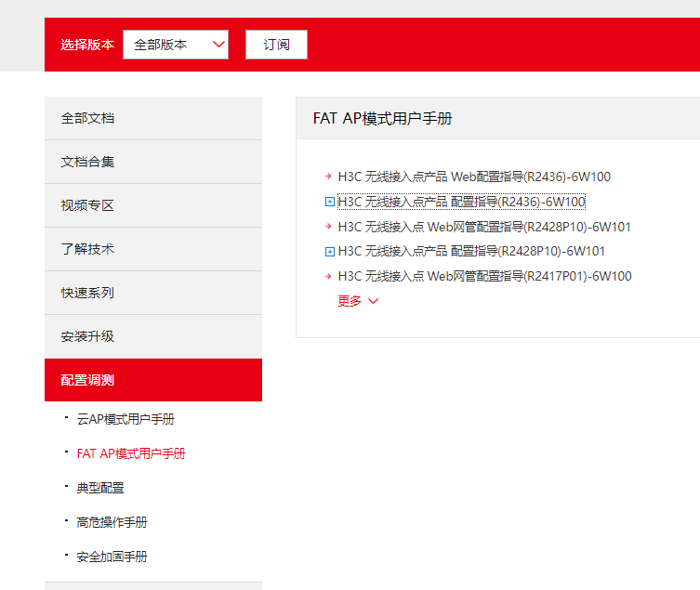Image resolution: width=700 pixels, height=590 pixels.
Task: Go to 视频专区 section
Action: (153, 205)
